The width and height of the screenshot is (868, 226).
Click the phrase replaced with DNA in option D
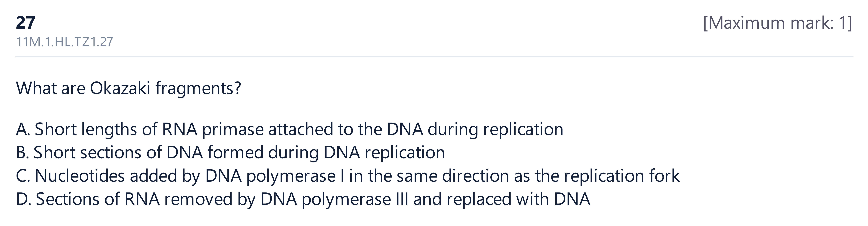click(x=519, y=199)
